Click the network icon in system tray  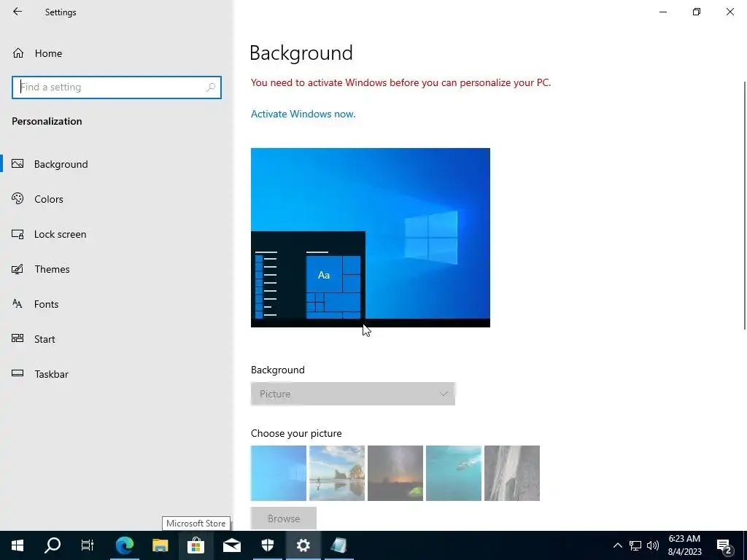tap(635, 545)
